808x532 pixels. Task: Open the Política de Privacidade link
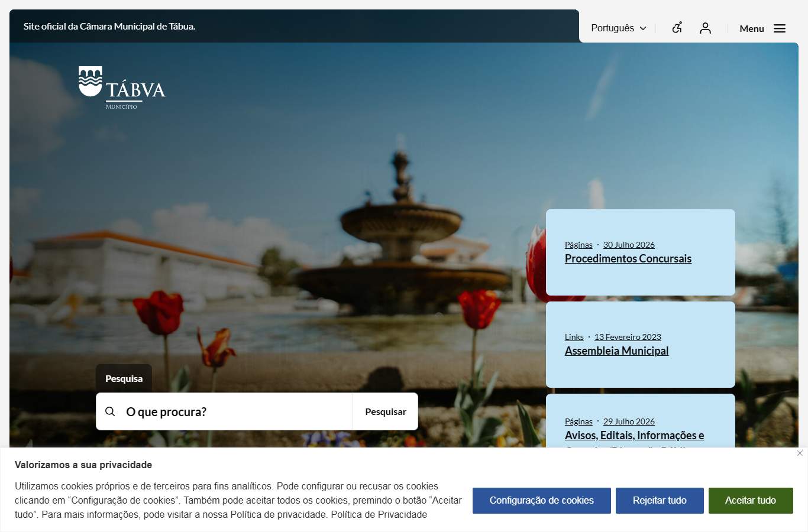click(x=379, y=515)
